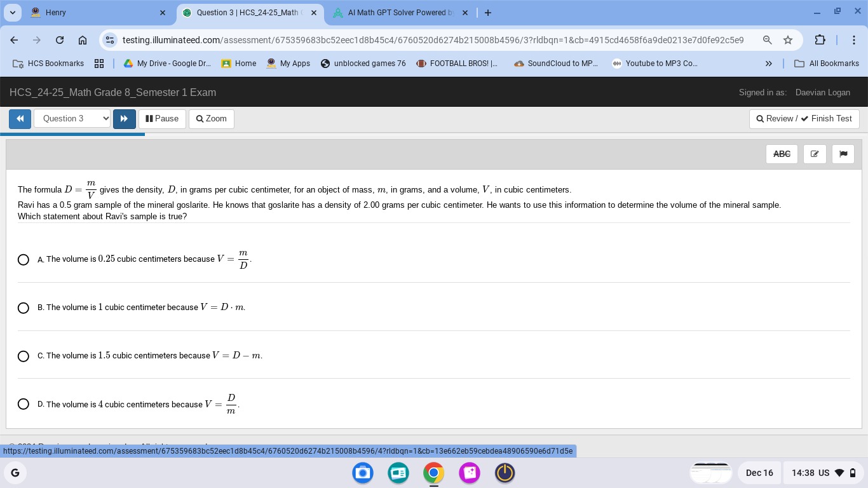This screenshot has width=868, height=488.
Task: Toggle the ABC strikethrough answer eliminator
Action: (782, 154)
